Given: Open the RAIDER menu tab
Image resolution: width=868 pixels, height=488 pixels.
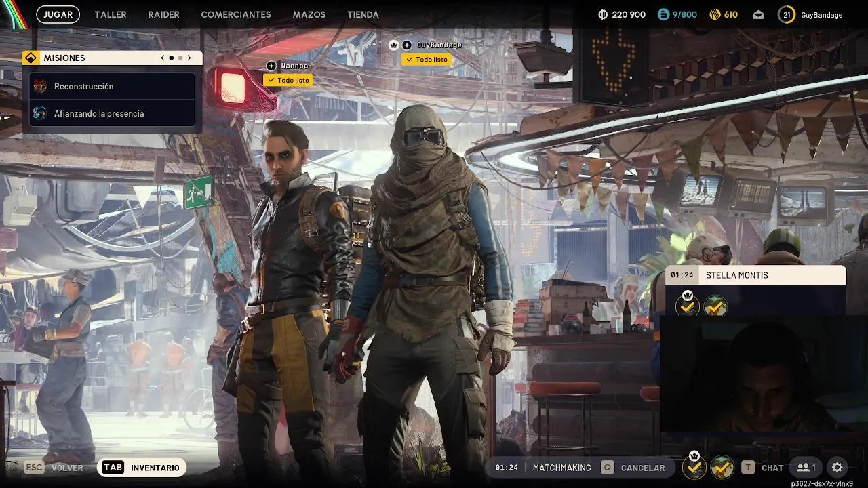Looking at the screenshot, I should click(x=163, y=14).
